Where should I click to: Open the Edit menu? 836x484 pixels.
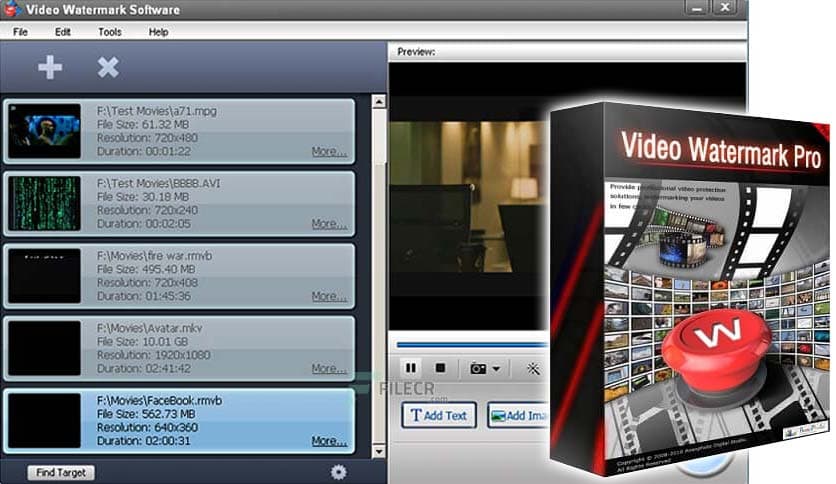coord(62,32)
